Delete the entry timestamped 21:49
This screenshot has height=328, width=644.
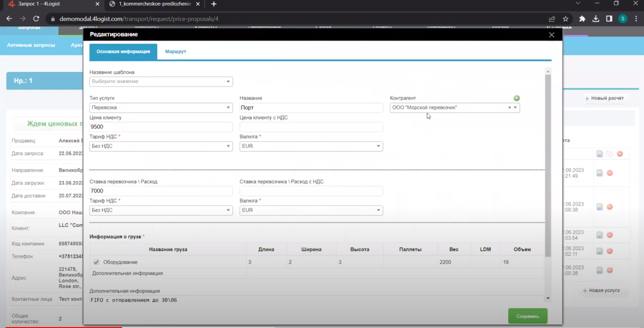[610, 173]
